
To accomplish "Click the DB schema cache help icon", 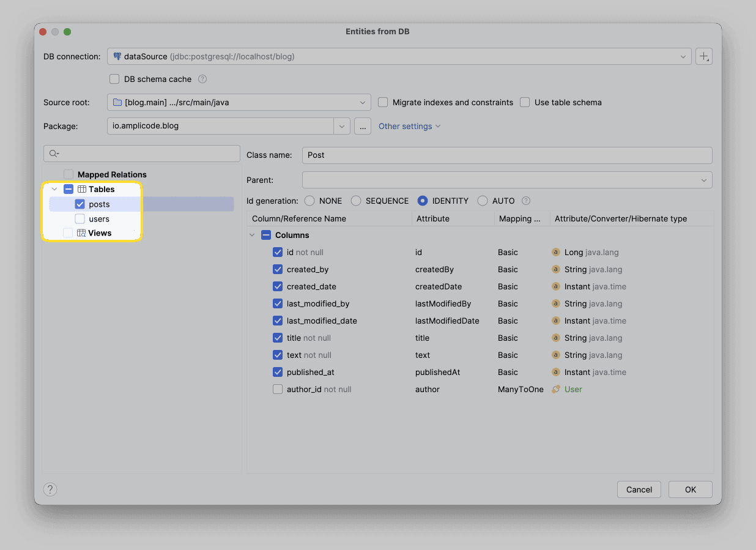I will 202,79.
